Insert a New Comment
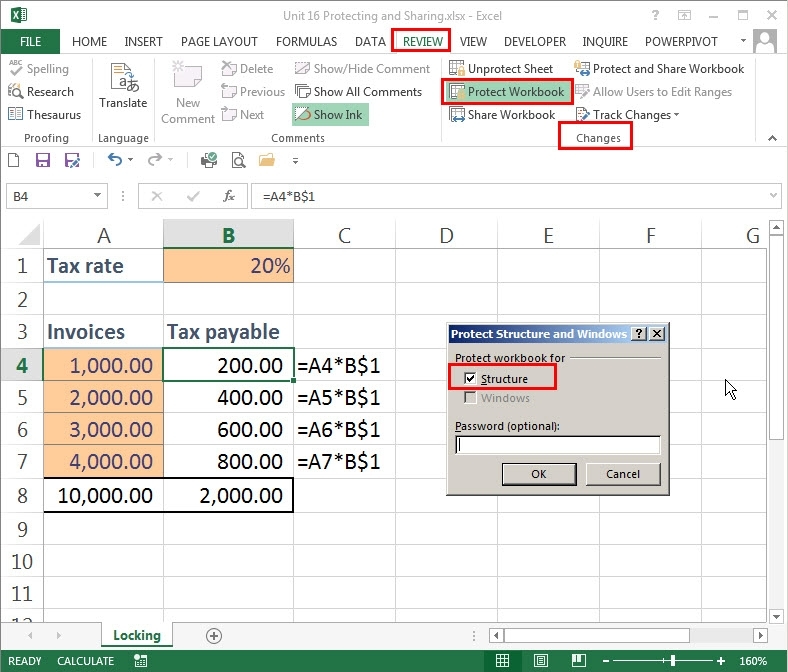 pos(187,93)
